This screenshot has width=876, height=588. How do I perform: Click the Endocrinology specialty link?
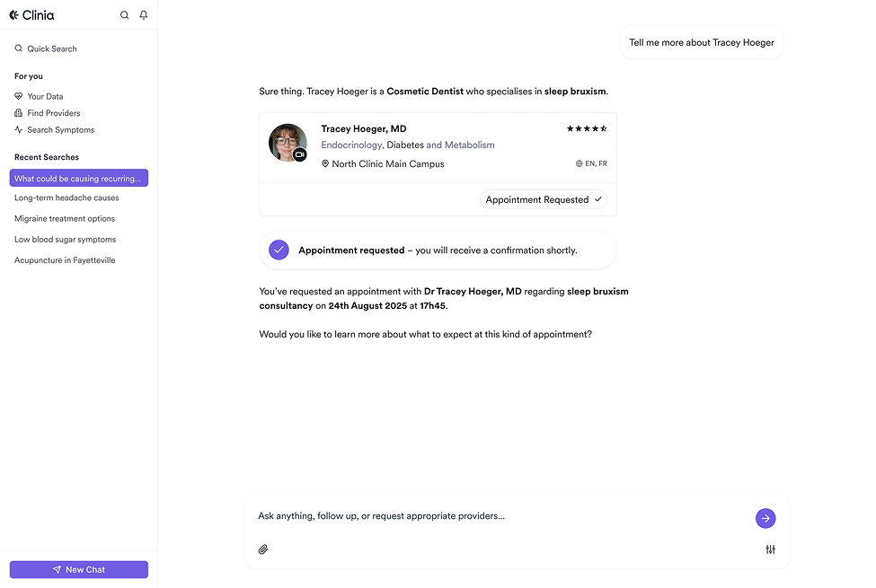point(352,145)
